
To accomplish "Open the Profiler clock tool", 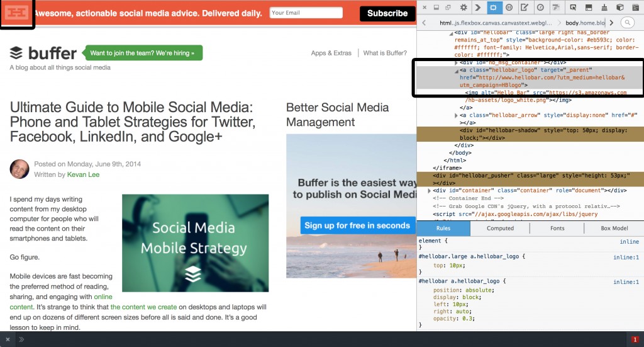I will click(540, 8).
